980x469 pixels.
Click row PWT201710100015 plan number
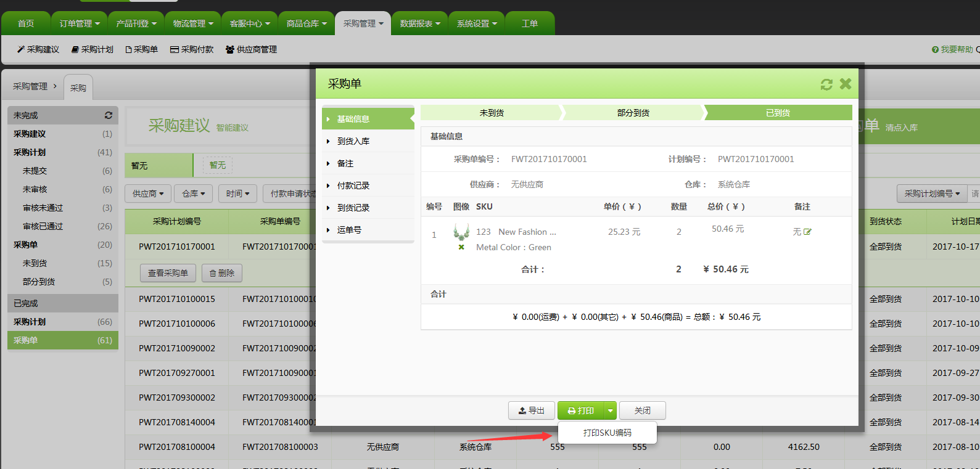tap(177, 299)
